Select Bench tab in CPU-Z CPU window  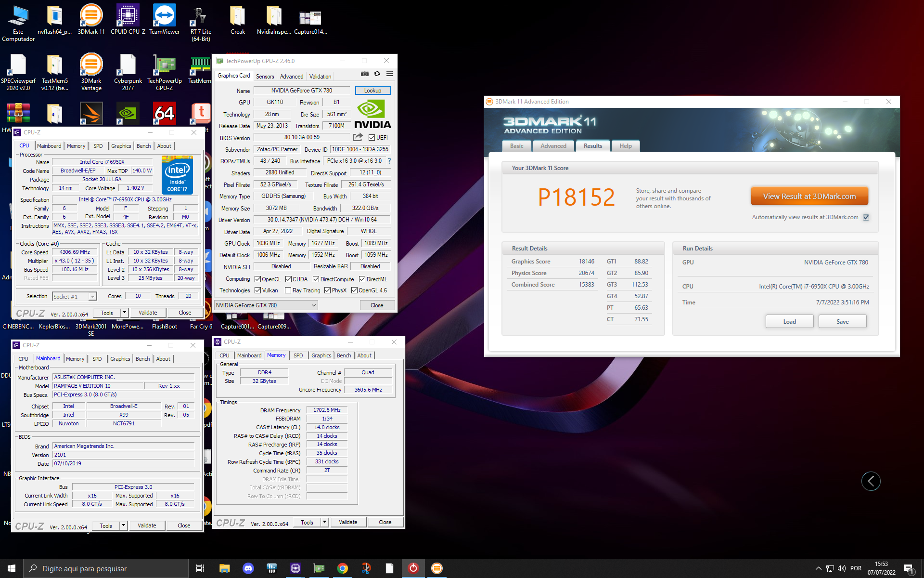click(x=143, y=146)
